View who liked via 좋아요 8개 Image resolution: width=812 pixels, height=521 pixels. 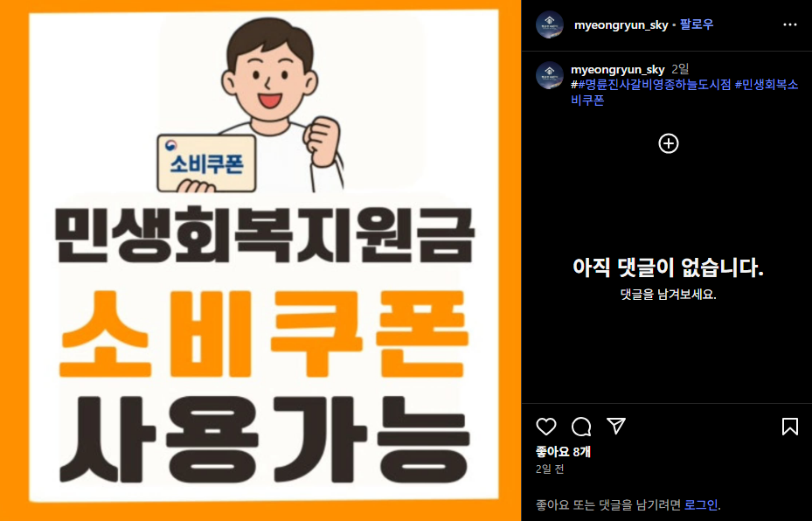(x=563, y=452)
